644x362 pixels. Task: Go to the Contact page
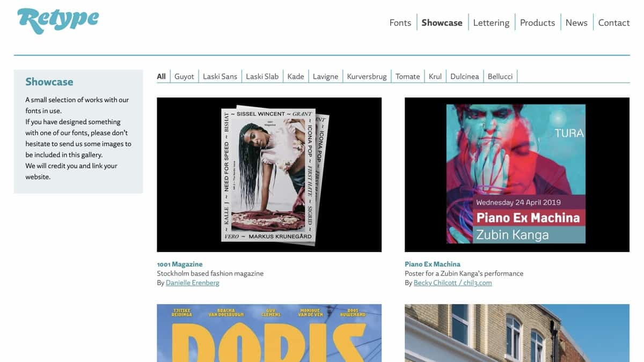point(614,23)
